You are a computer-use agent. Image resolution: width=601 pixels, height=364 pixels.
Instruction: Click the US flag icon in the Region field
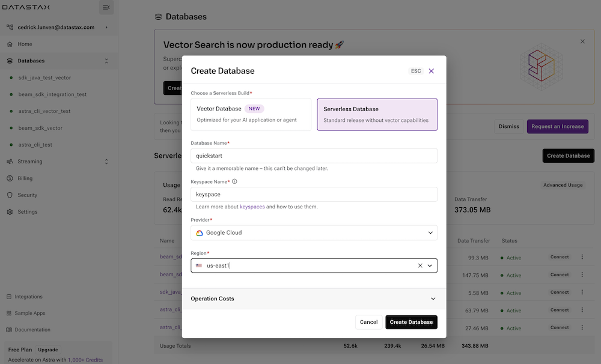pos(198,265)
